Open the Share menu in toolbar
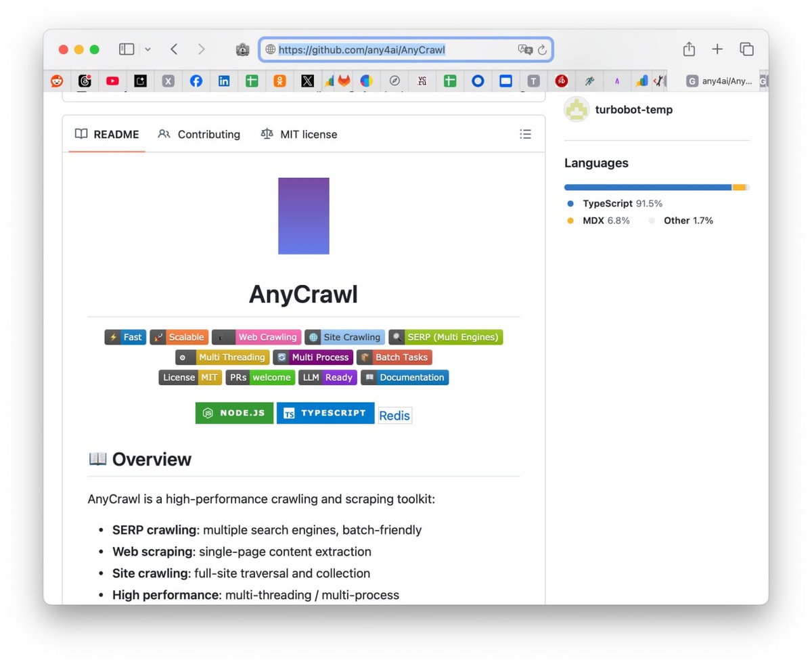Viewport: 812px width, 662px height. 689,49
